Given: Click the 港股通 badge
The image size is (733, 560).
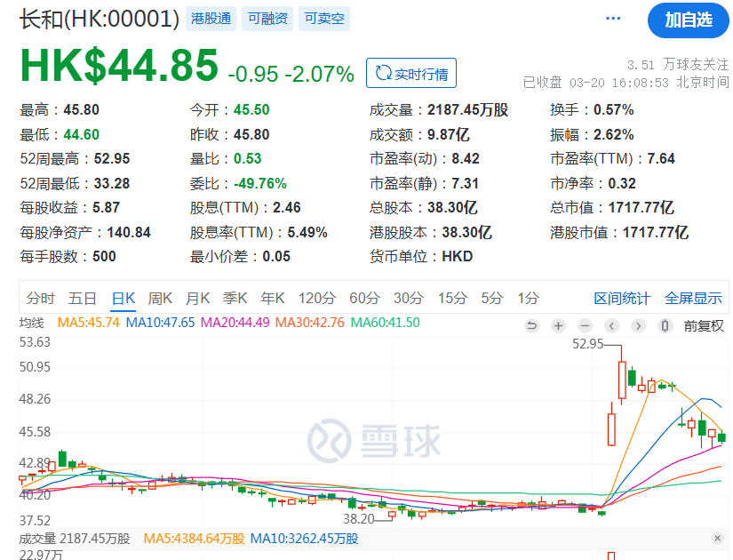Looking at the screenshot, I should tap(211, 17).
